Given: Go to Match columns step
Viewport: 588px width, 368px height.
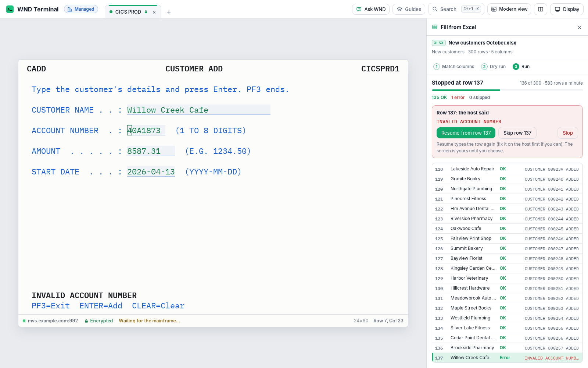Looking at the screenshot, I should click(454, 67).
